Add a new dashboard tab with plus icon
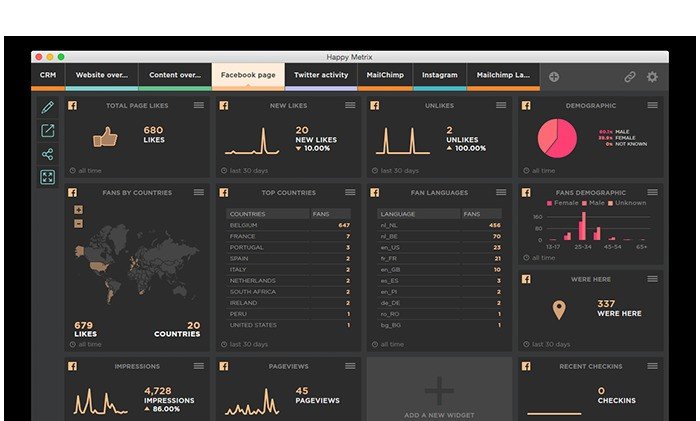 pyautogui.click(x=554, y=77)
